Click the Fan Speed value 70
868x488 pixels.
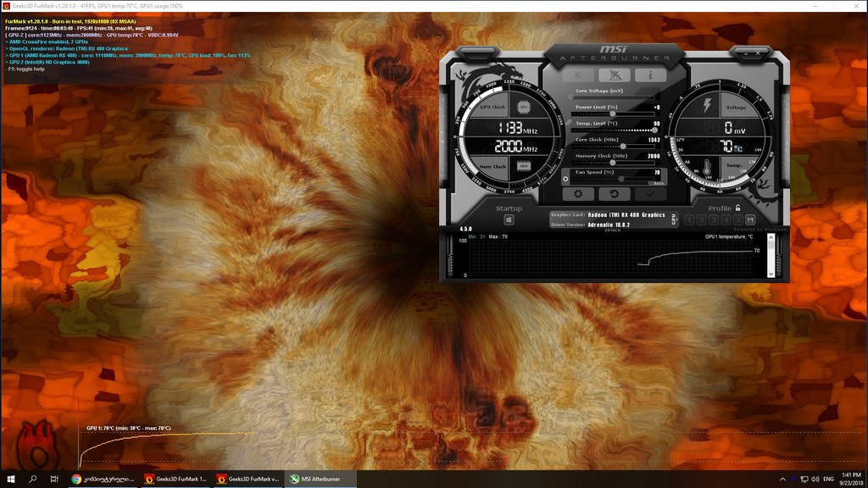[657, 173]
